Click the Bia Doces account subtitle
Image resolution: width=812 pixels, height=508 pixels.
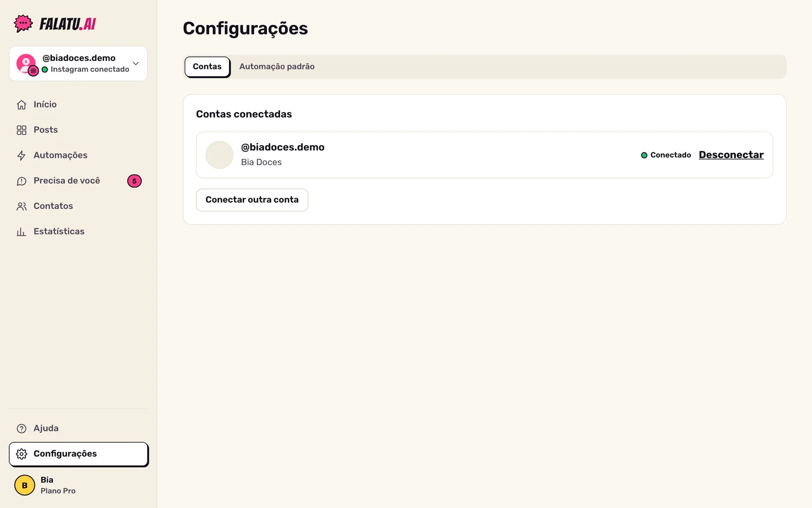[x=261, y=162]
